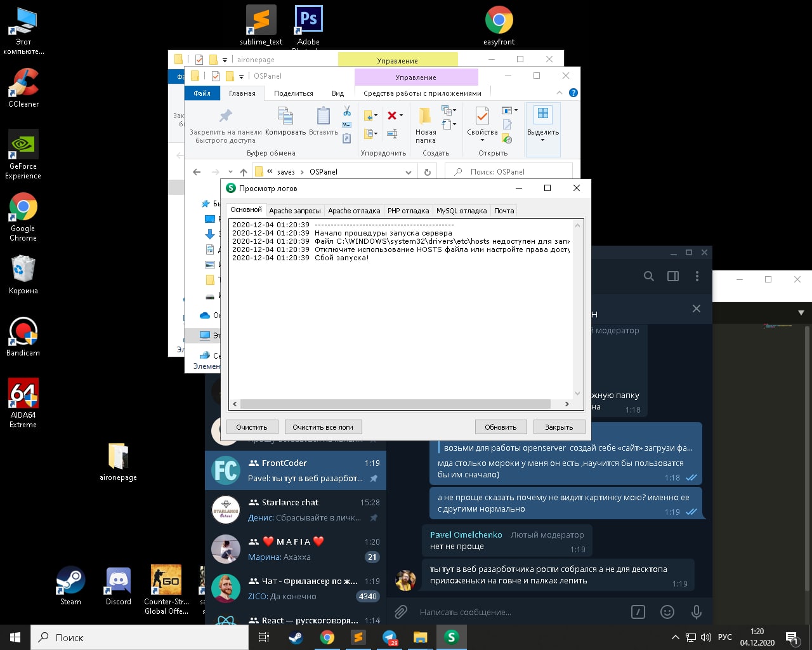
Task: Click Back arrow in OSPanel Explorer
Action: (x=197, y=172)
